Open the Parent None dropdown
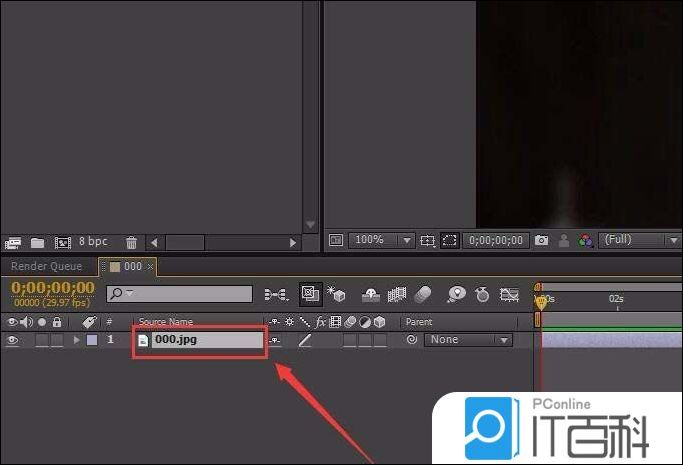The width and height of the screenshot is (683, 465). [x=468, y=340]
